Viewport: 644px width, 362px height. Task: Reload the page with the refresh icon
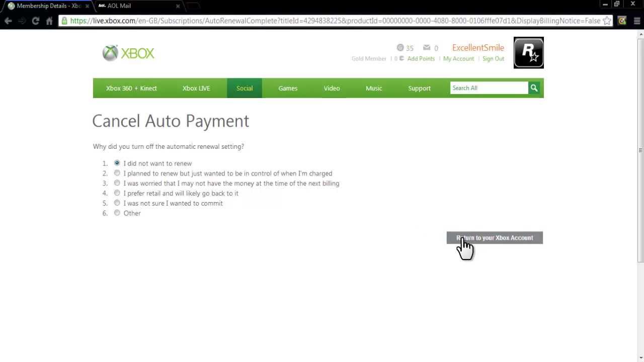click(x=35, y=21)
